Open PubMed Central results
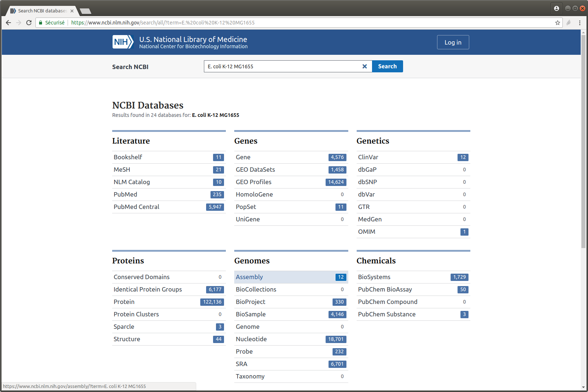Screen dimensions: 588x392 pos(136,207)
